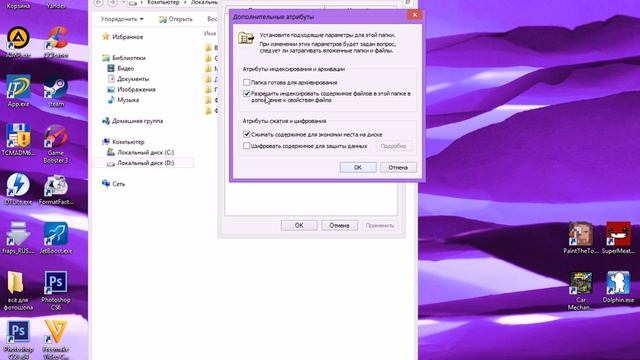Select the Freemake Video Converter shortcut
This screenshot has width=640, height=360.
pyautogui.click(x=56, y=340)
